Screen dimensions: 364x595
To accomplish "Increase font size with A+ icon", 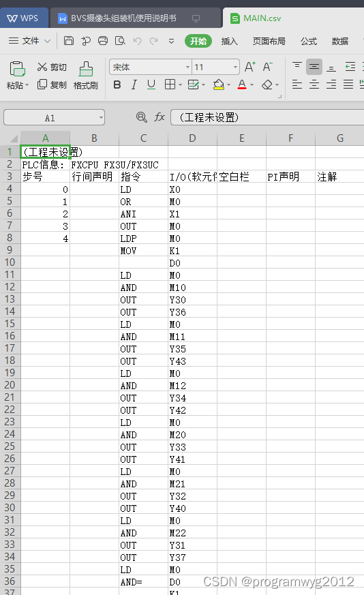I will tap(249, 67).
